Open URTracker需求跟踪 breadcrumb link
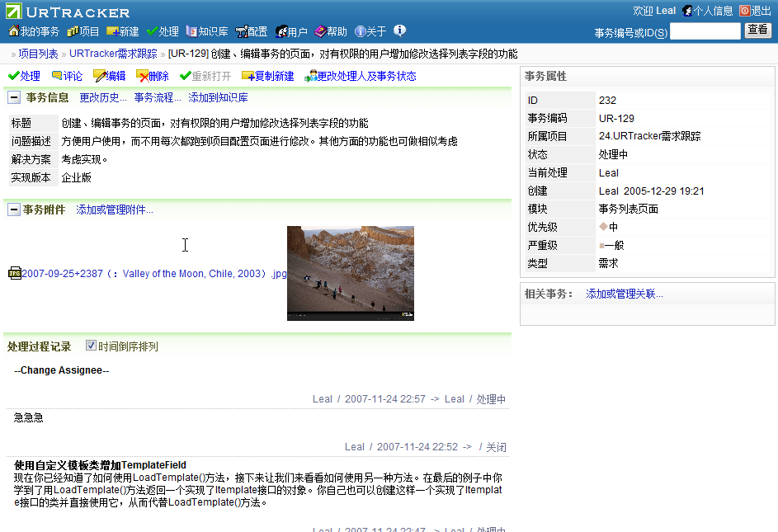This screenshot has height=532, width=778. (113, 54)
